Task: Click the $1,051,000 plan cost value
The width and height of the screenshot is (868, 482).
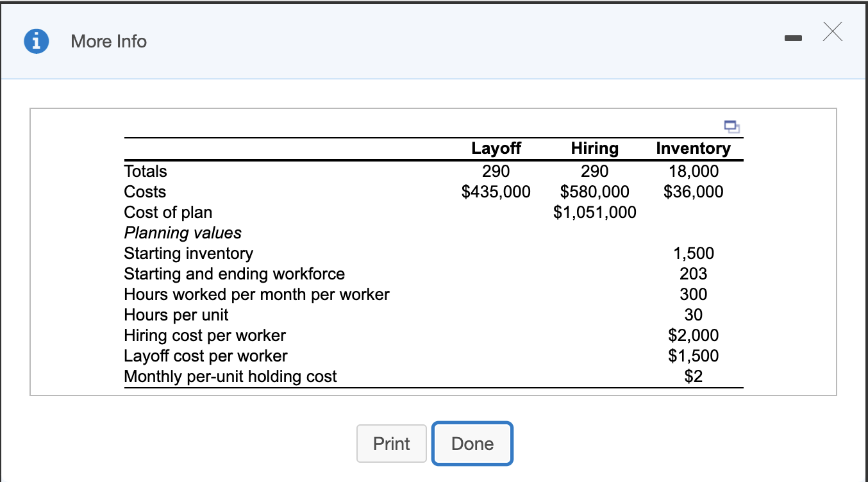Action: tap(595, 212)
